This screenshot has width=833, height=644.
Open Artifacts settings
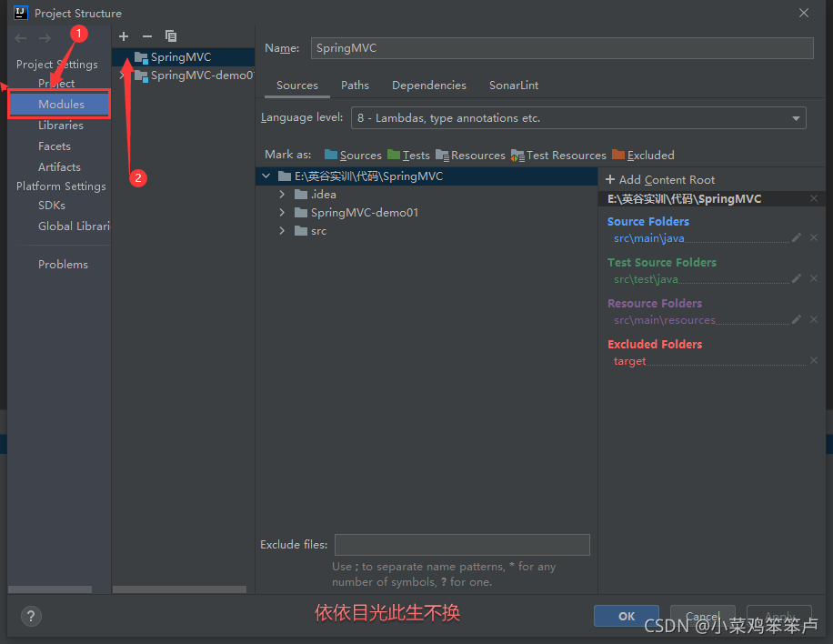[x=59, y=166]
